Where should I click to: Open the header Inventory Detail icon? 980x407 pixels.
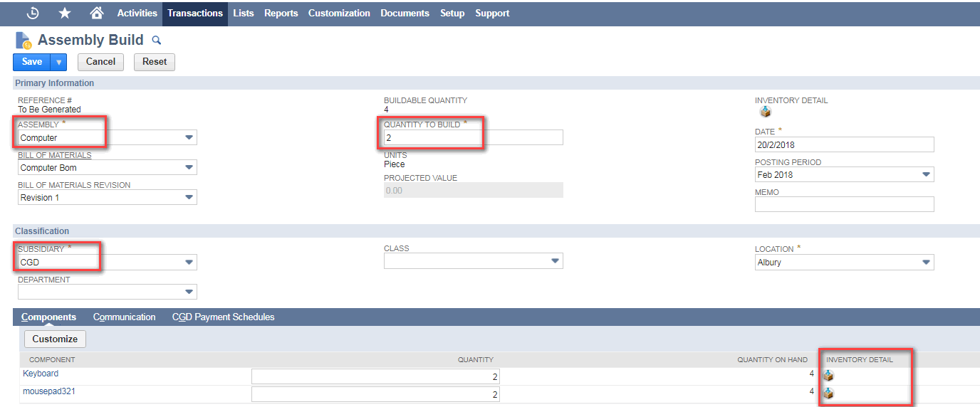(765, 112)
